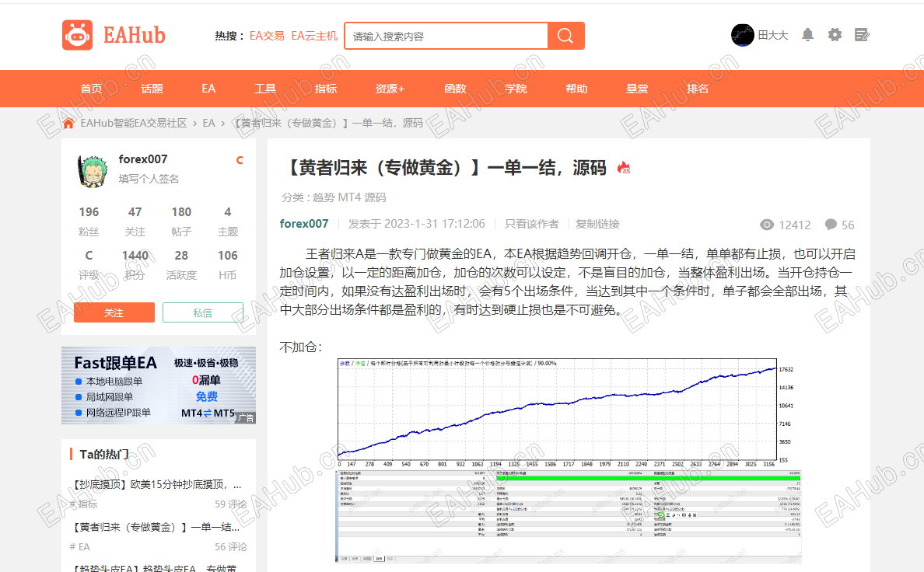Click 关注 follow button
The width and height of the screenshot is (924, 572).
point(114,312)
